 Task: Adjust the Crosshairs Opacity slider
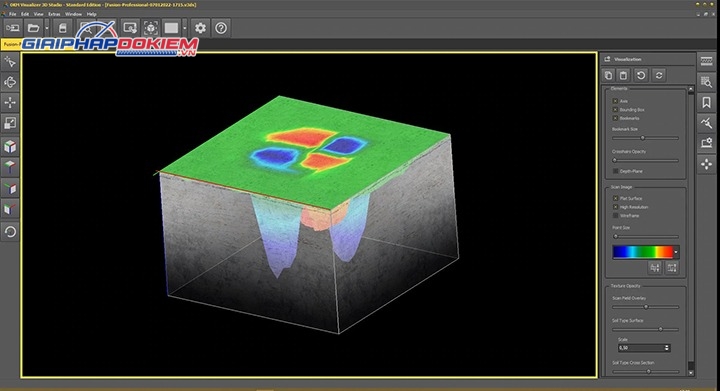pos(645,160)
